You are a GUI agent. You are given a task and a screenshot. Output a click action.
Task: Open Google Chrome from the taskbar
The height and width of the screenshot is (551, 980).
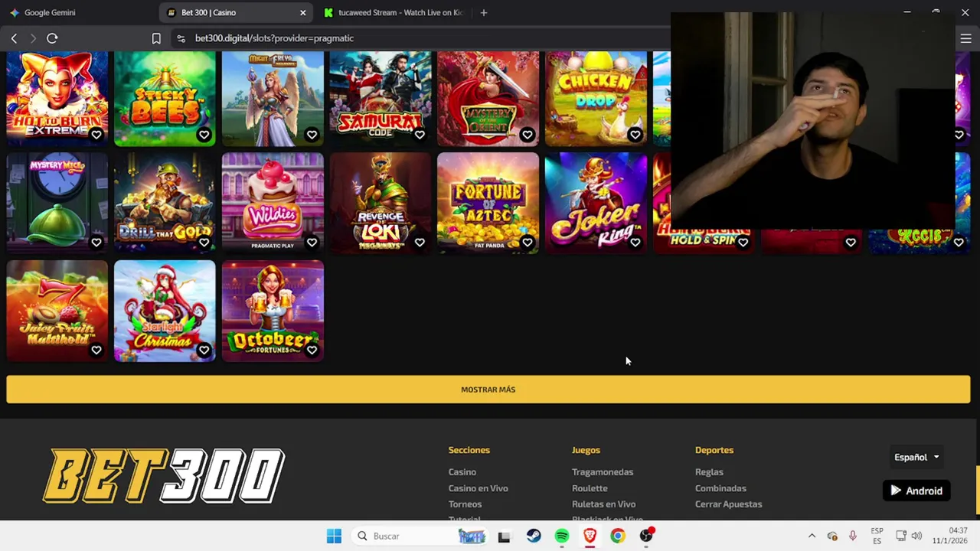(618, 536)
